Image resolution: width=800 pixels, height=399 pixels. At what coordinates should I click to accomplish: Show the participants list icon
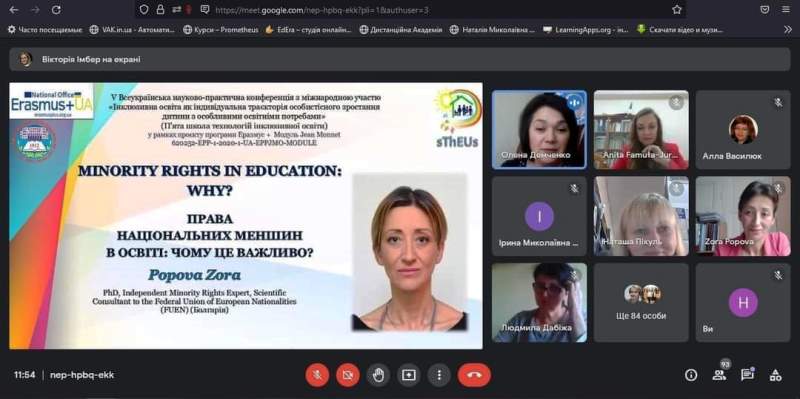point(719,375)
